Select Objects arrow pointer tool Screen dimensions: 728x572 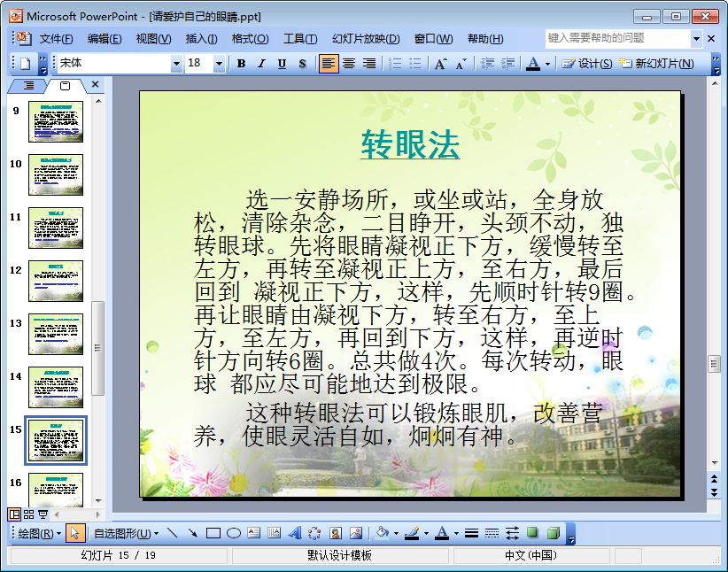[x=74, y=533]
